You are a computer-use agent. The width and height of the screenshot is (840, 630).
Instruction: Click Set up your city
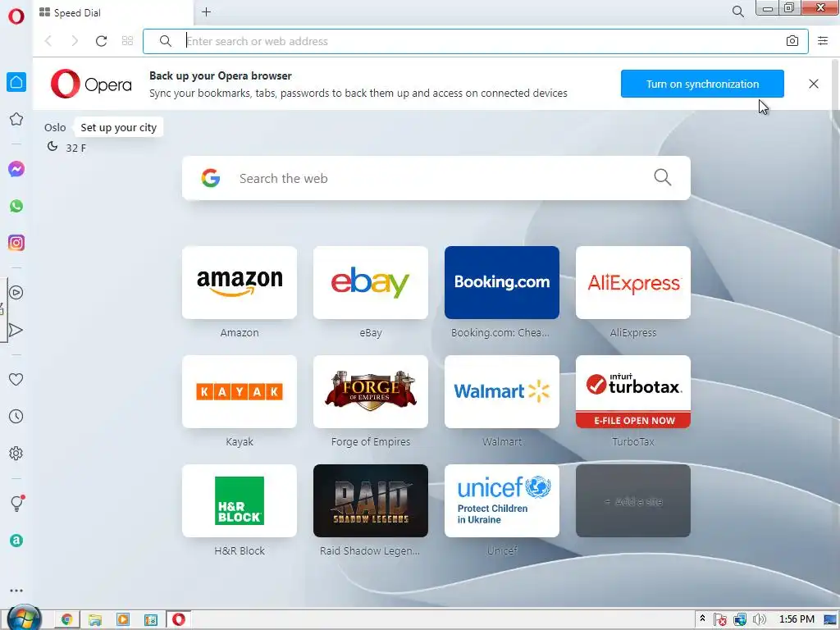point(118,127)
